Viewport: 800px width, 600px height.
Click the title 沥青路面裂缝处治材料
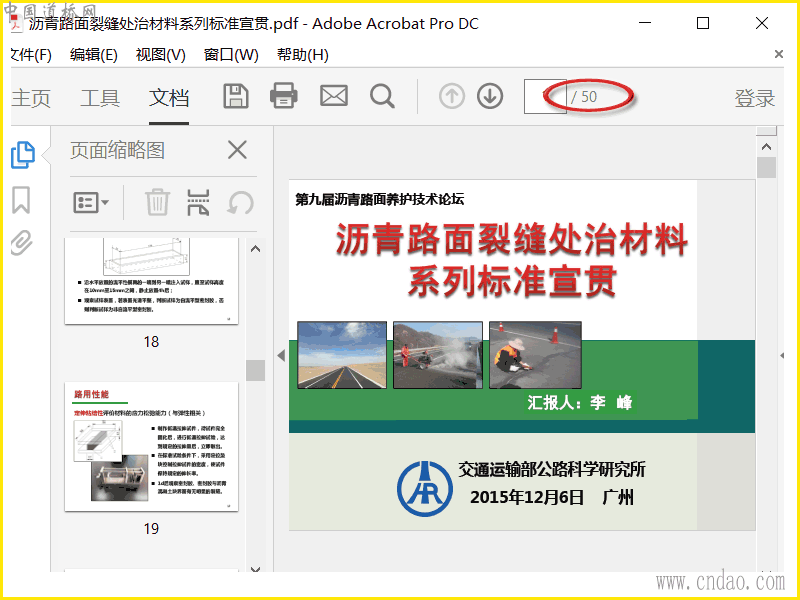512,240
